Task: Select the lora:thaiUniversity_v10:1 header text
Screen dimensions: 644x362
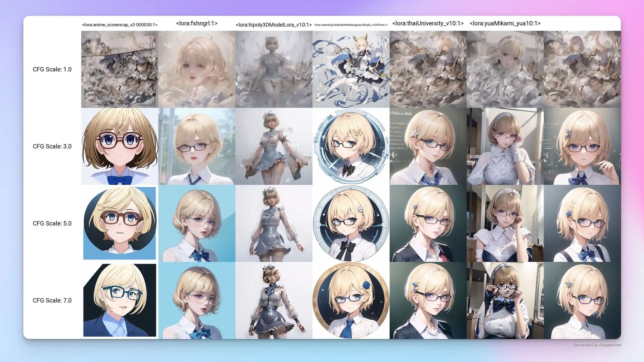Action: [428, 23]
